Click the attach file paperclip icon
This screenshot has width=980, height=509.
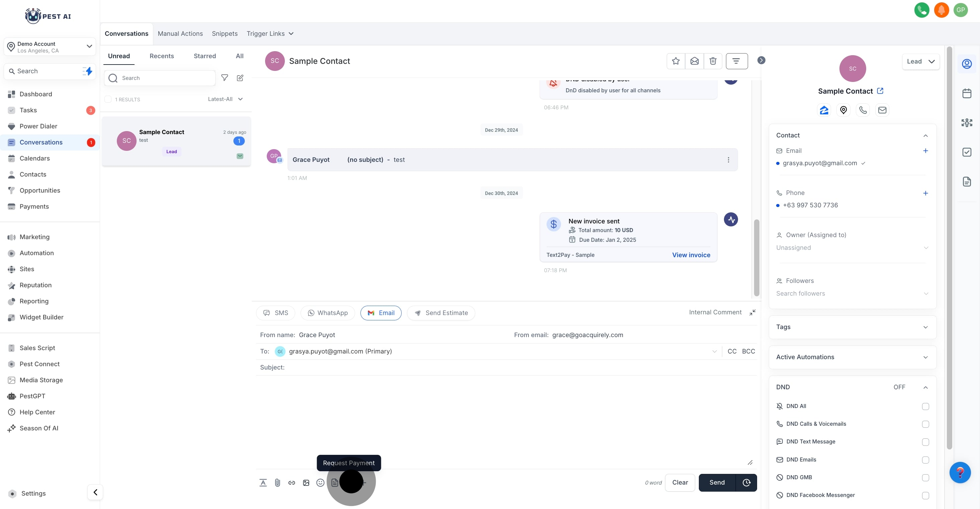(277, 482)
